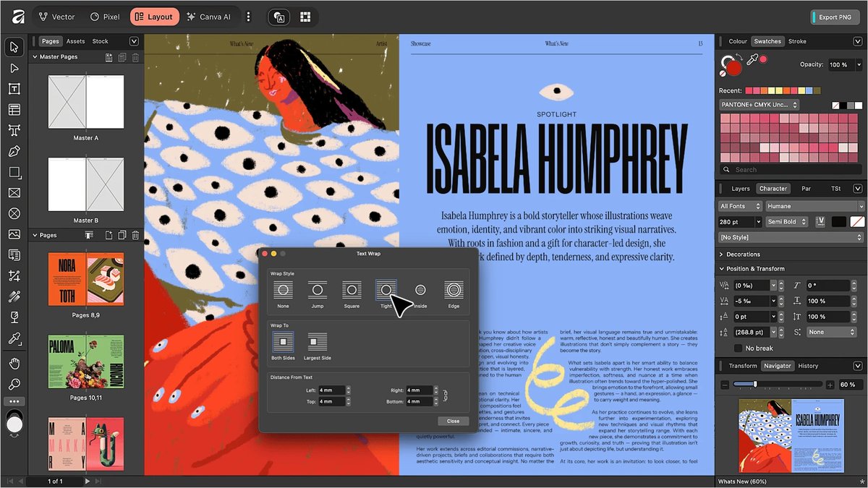Open the Layers tab
Image resolution: width=868 pixels, height=488 pixels.
pos(741,189)
